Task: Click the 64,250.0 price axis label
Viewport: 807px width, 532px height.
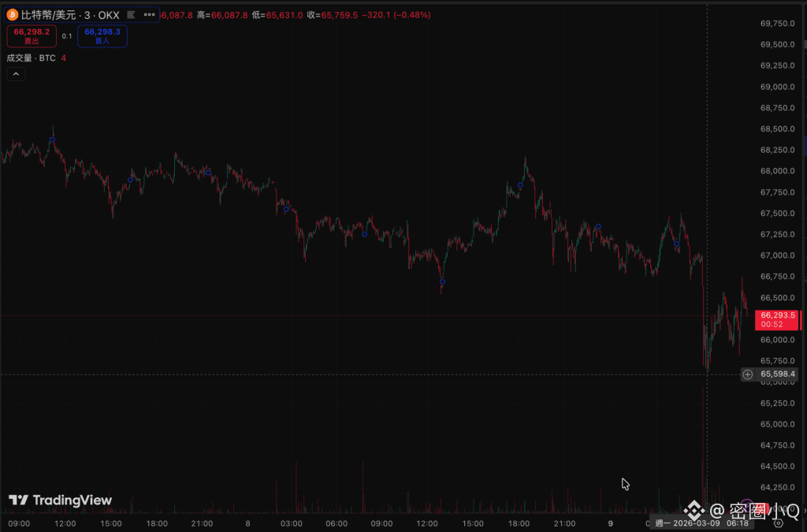Action: coord(777,487)
